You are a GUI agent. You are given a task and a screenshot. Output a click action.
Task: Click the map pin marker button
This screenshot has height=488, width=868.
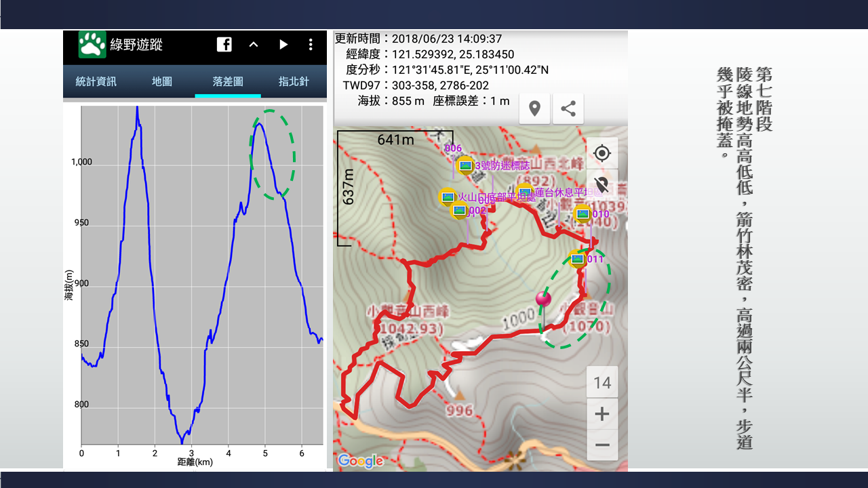point(534,108)
